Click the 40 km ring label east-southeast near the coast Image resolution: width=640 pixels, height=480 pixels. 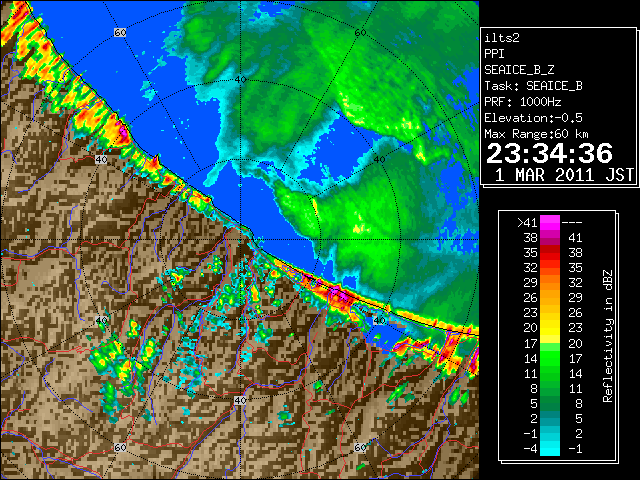[379, 320]
